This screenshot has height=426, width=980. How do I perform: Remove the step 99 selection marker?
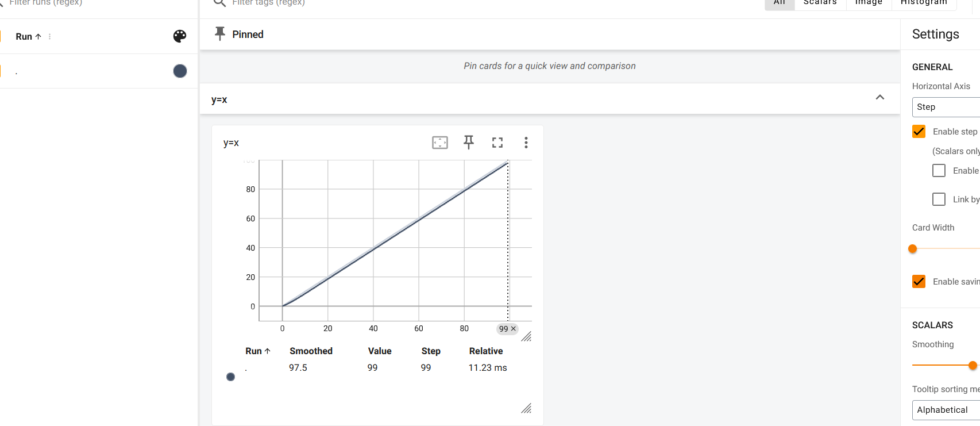pyautogui.click(x=514, y=329)
